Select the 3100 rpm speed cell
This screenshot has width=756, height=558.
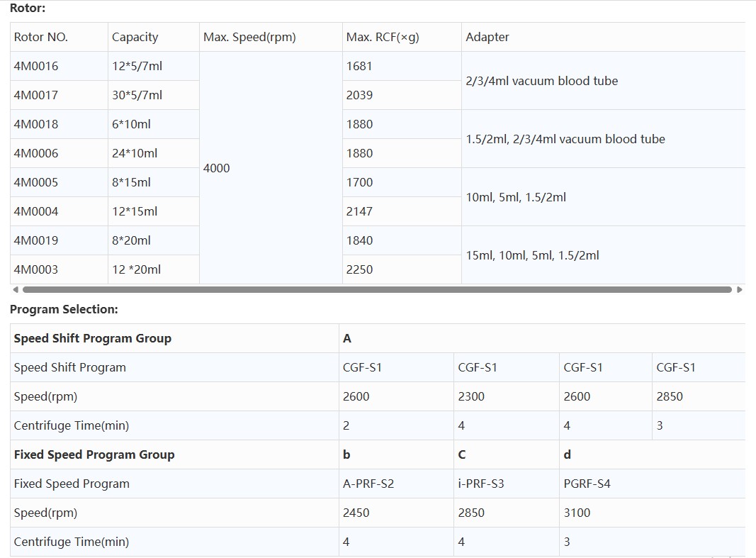click(577, 513)
